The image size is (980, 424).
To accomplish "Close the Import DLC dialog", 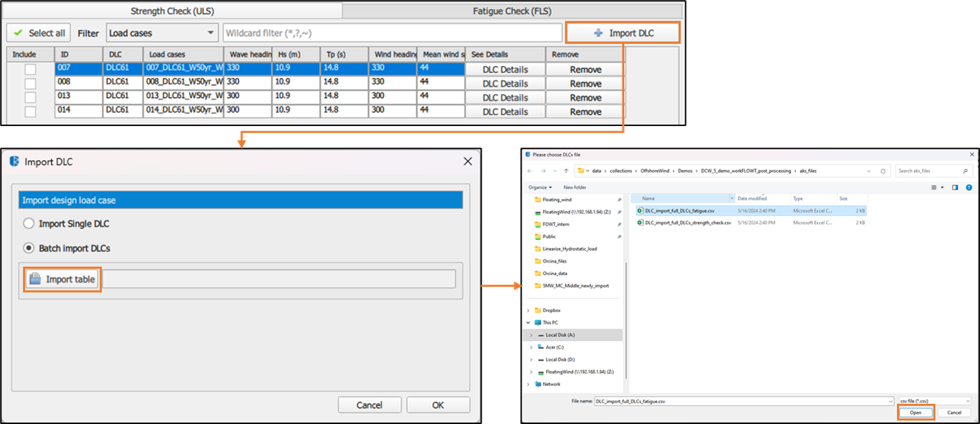I will click(468, 162).
